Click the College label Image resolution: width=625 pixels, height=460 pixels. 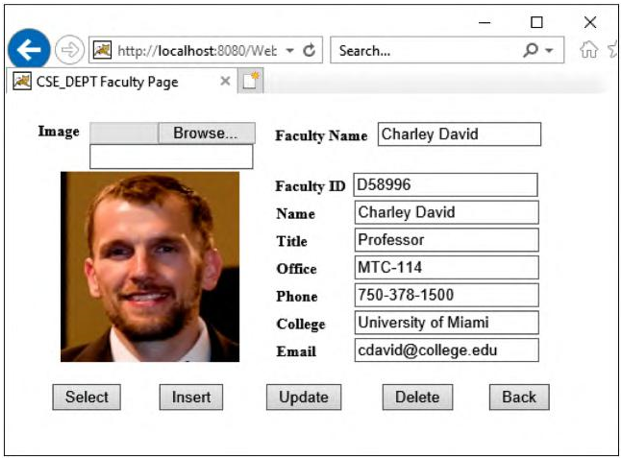(x=301, y=324)
